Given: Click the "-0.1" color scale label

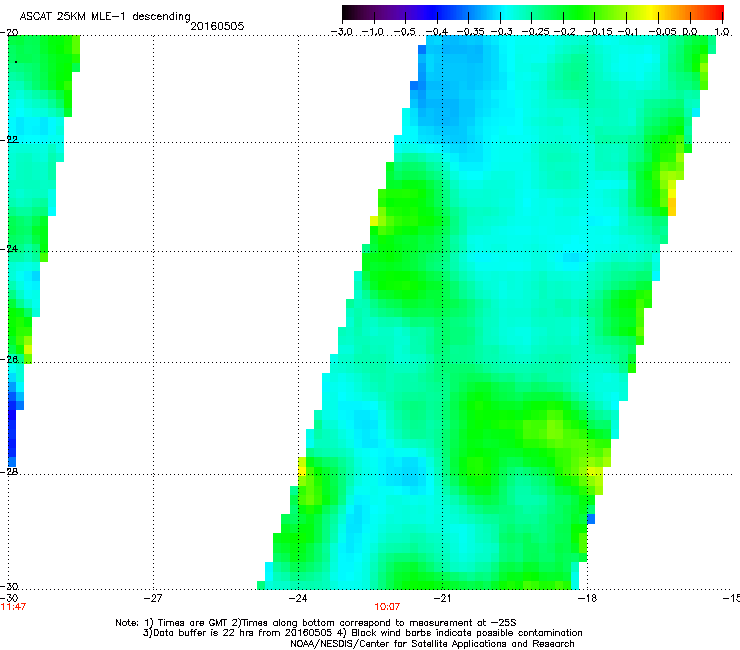Looking at the screenshot, I should click(x=628, y=32).
